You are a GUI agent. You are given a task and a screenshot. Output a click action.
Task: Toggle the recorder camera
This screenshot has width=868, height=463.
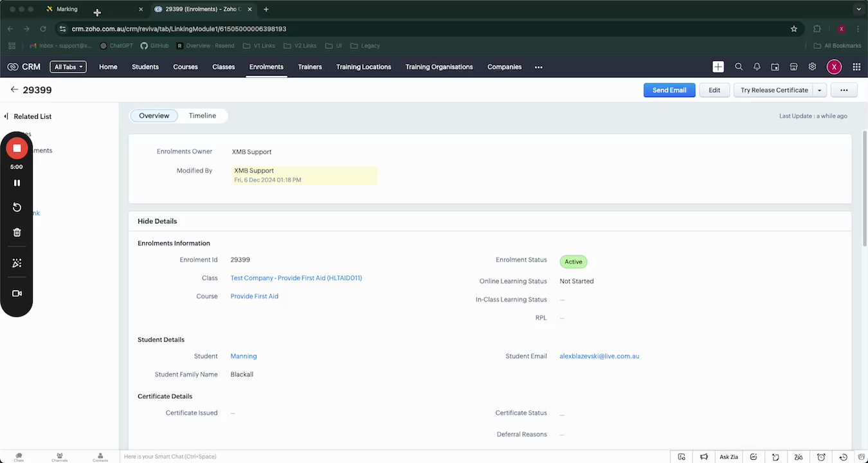[17, 293]
